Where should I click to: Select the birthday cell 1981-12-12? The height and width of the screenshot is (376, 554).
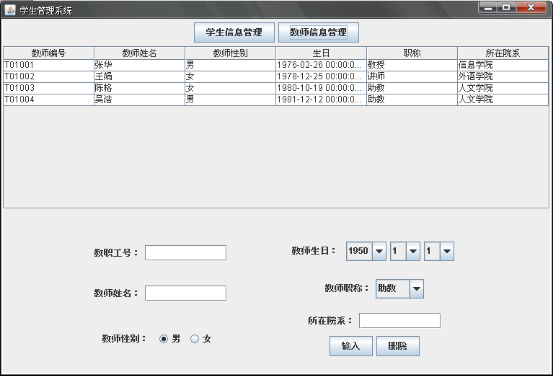(321, 100)
